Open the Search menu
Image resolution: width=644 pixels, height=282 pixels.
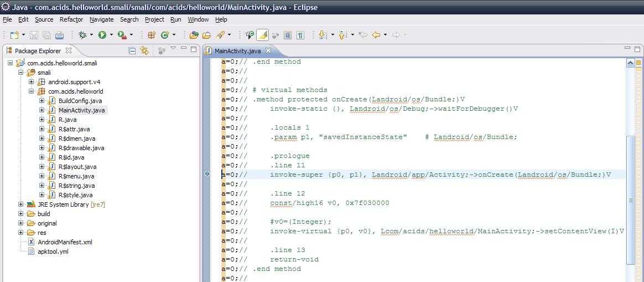[129, 19]
